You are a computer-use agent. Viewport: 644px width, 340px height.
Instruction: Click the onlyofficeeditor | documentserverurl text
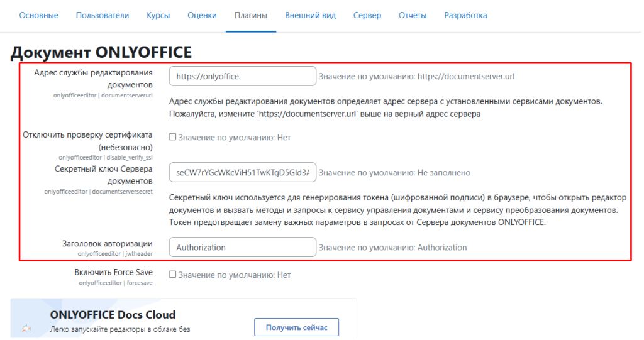[x=103, y=96]
